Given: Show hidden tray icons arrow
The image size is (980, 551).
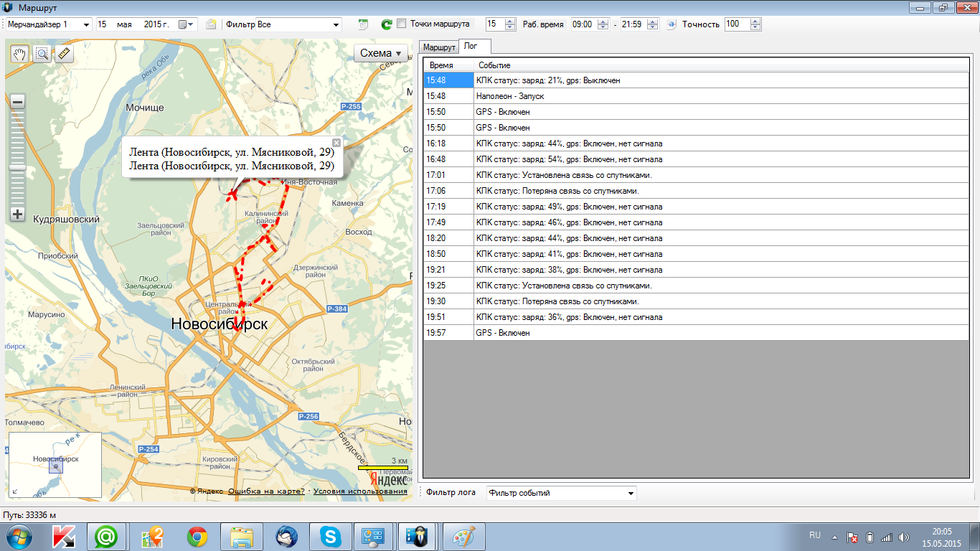Looking at the screenshot, I should tap(834, 537).
